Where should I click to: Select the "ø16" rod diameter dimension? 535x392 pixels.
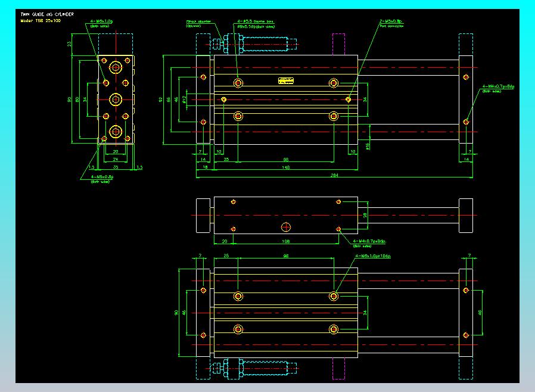click(x=368, y=146)
